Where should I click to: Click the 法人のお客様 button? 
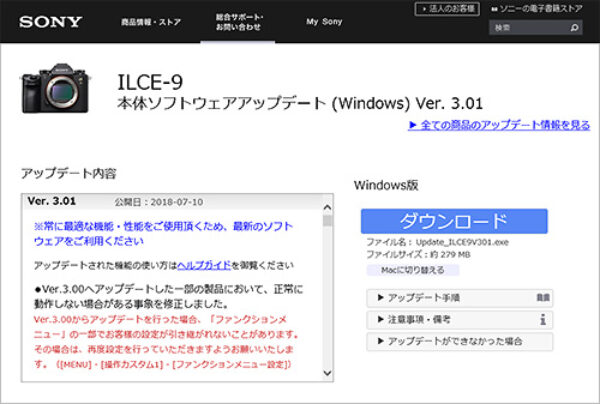click(447, 9)
